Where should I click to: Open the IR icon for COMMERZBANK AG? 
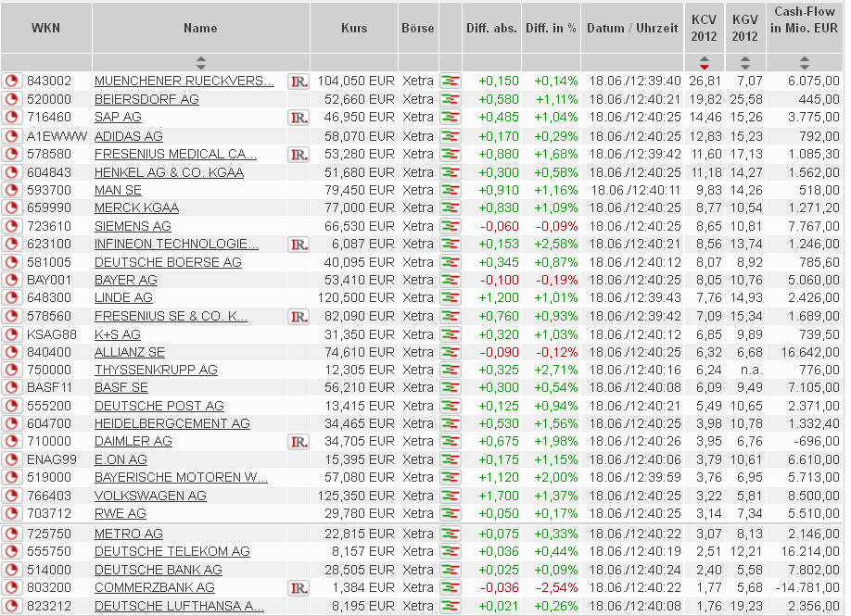point(298,588)
